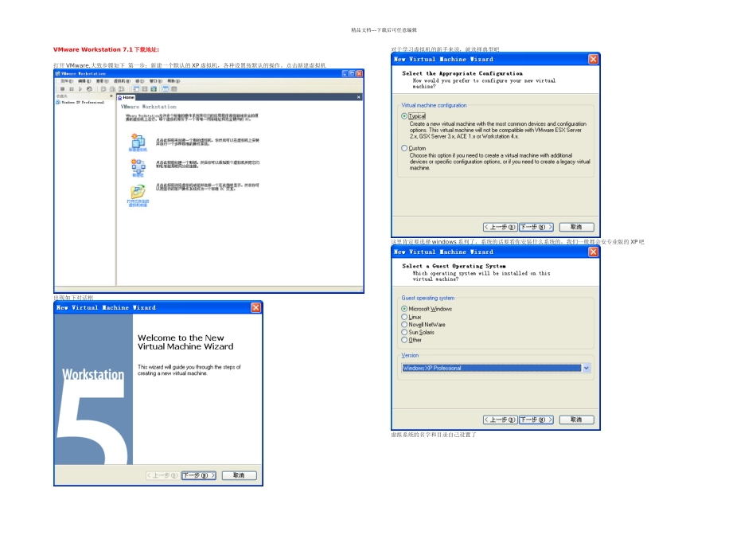Choose Linux guest OS radio button
This screenshot has height=535, width=756.
pos(404,317)
